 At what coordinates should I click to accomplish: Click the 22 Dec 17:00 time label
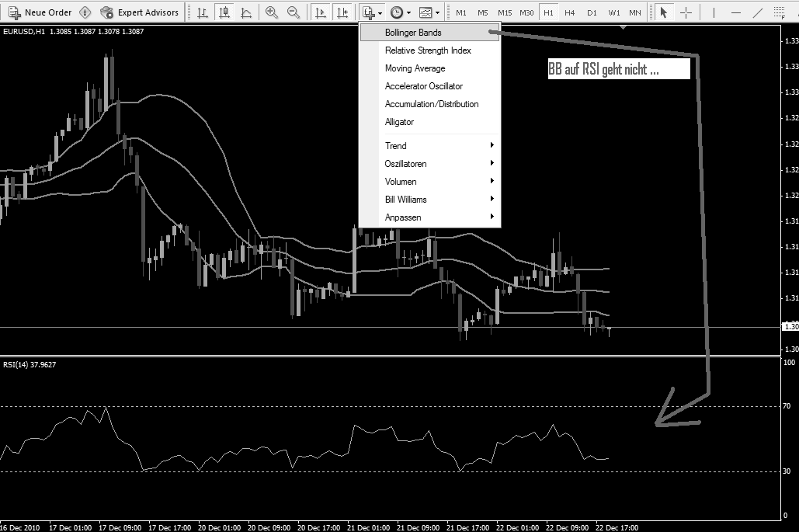pos(617,528)
